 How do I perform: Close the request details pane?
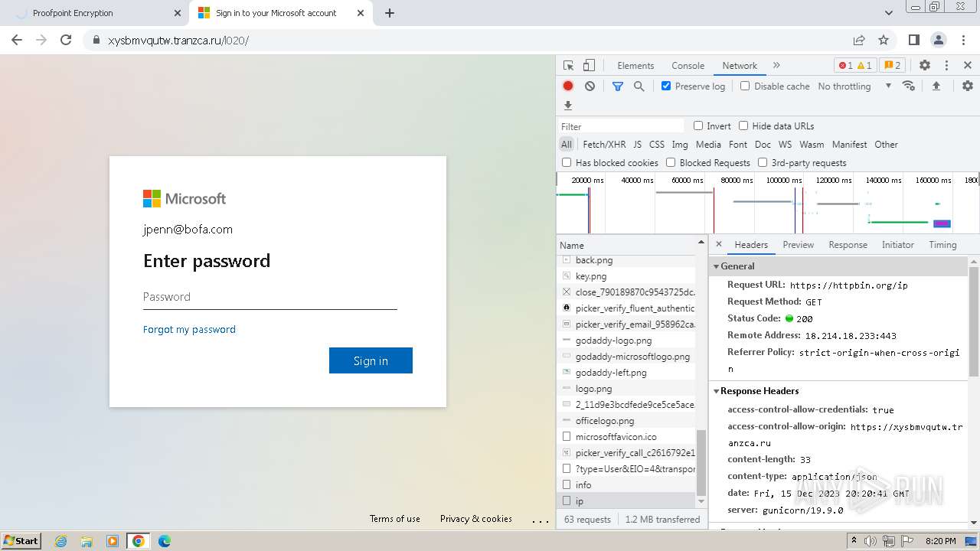point(719,245)
